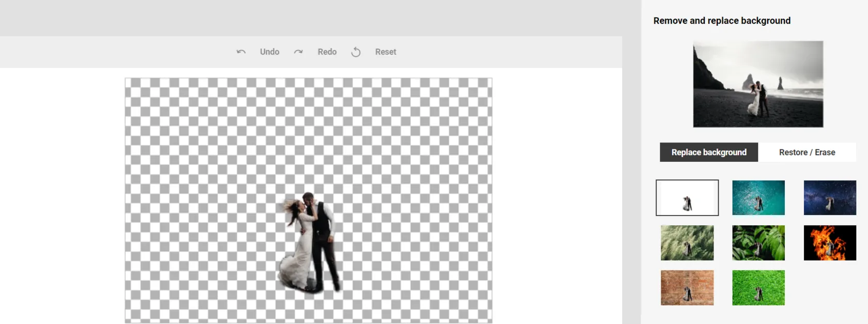868x324 pixels.
Task: Apply the fire flames background
Action: [x=829, y=243]
